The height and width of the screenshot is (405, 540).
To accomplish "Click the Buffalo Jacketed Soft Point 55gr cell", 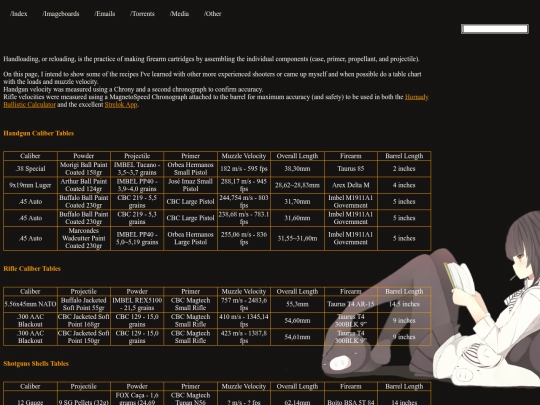I will [x=84, y=304].
